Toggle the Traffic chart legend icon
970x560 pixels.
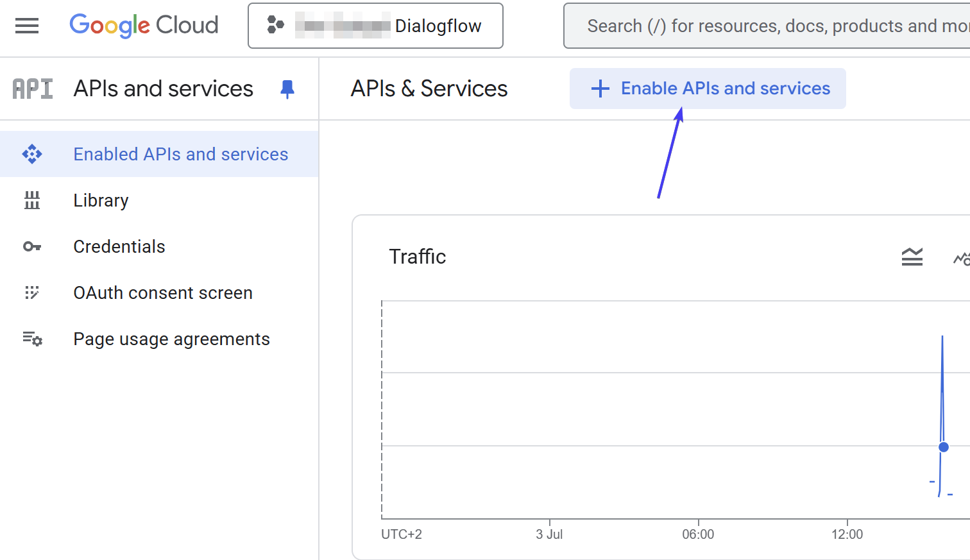[x=912, y=257]
